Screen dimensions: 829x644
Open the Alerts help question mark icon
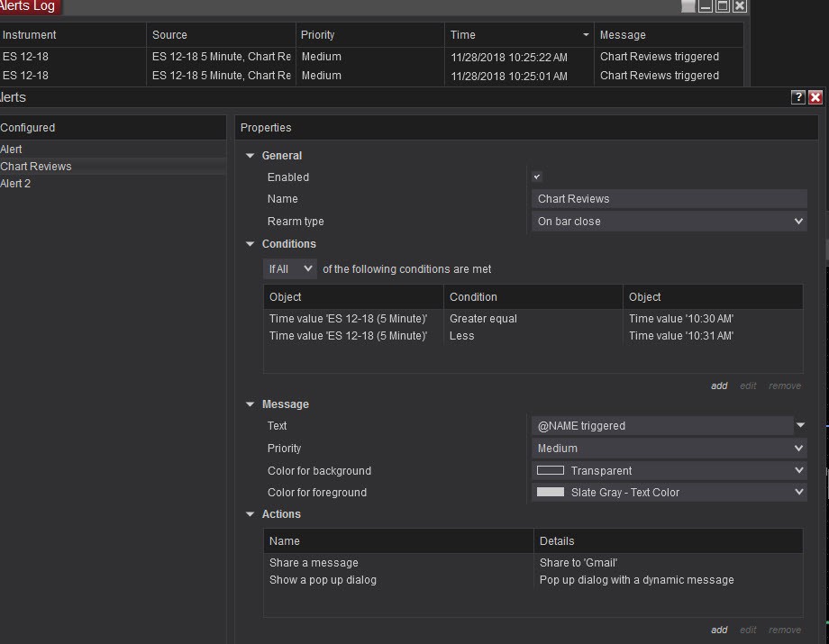(797, 97)
